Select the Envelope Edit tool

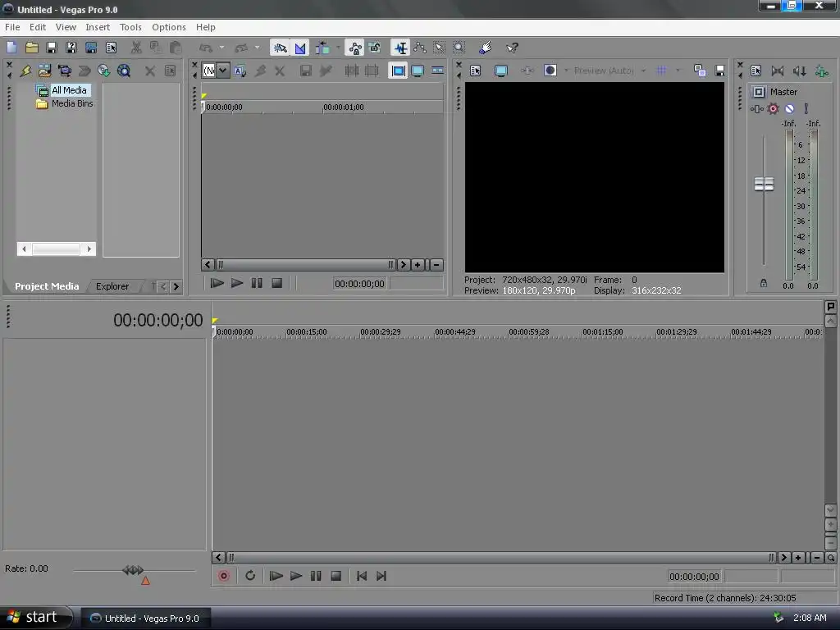click(420, 48)
